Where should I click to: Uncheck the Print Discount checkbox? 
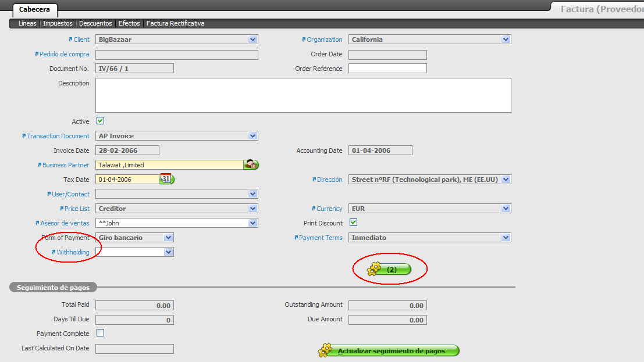353,223
